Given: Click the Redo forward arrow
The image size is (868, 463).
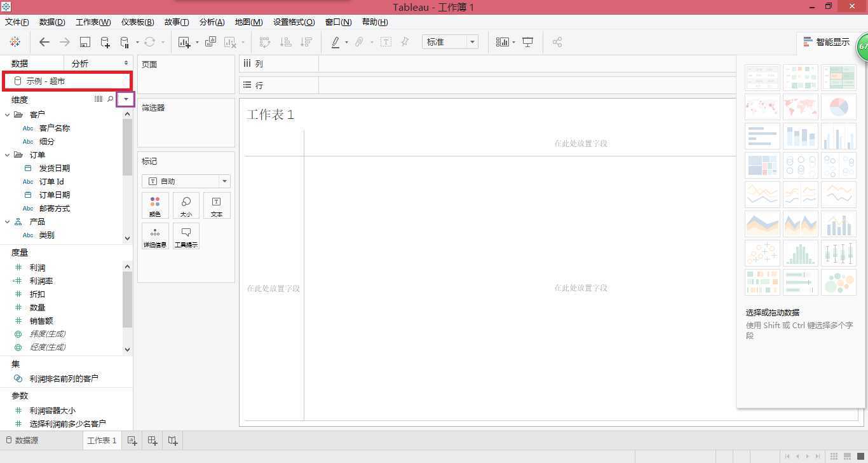Looking at the screenshot, I should click(64, 42).
